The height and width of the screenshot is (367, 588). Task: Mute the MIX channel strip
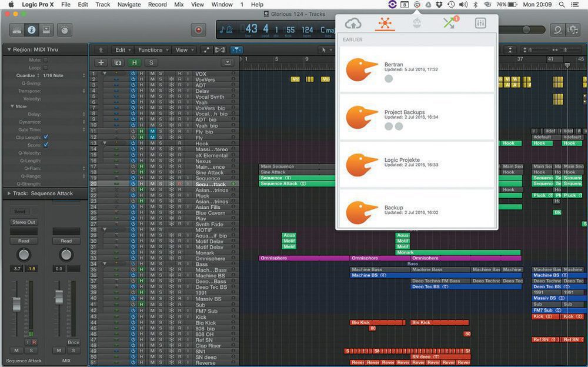(x=59, y=351)
